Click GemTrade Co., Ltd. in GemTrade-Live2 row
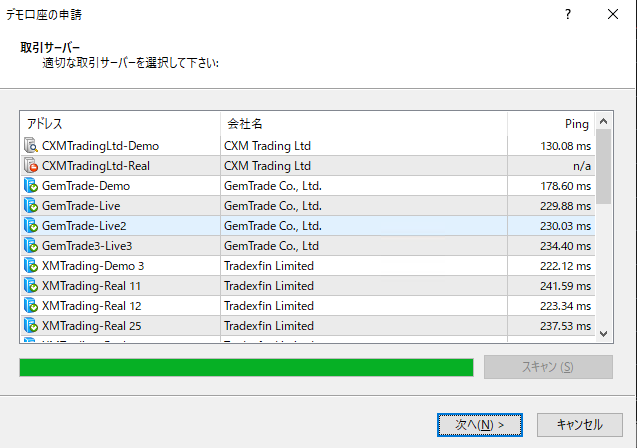This screenshot has height=448, width=637. [x=273, y=226]
